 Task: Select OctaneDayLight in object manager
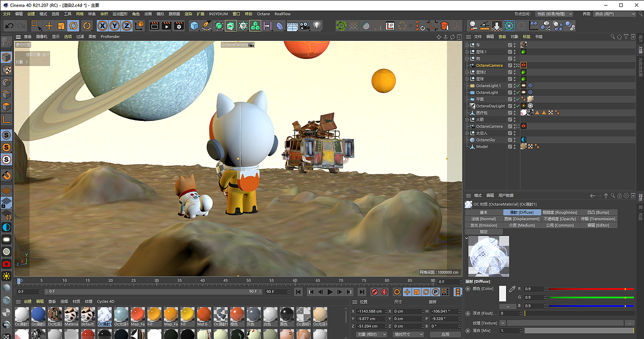coord(491,106)
